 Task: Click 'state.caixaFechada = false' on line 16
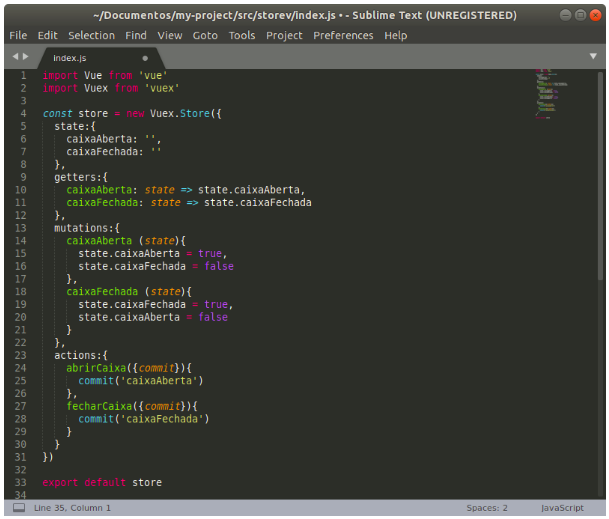(156, 266)
